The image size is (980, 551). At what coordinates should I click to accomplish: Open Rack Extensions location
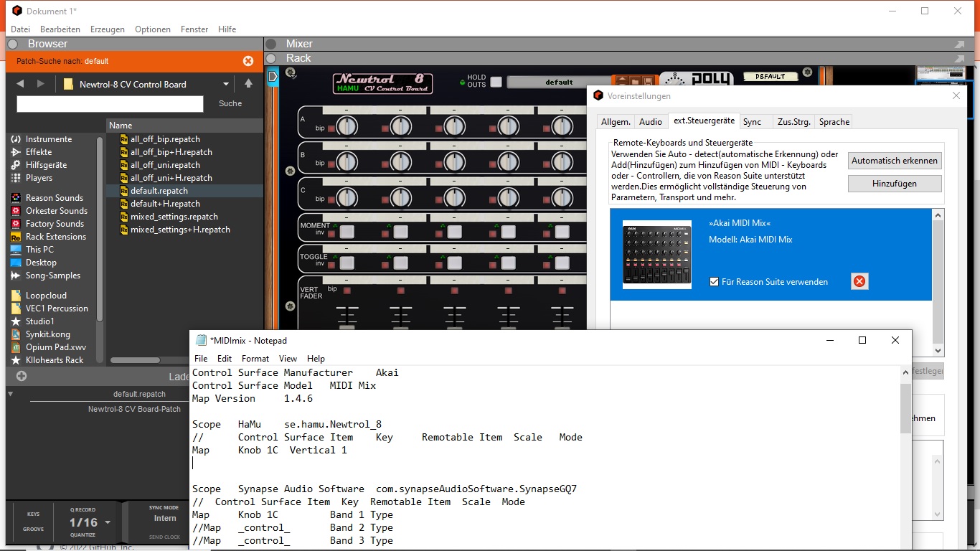pos(48,237)
